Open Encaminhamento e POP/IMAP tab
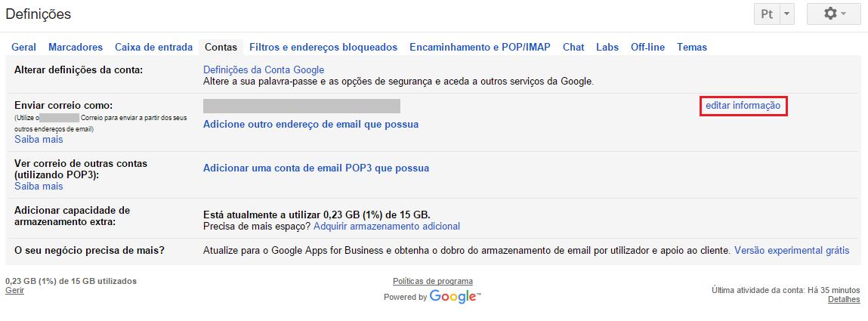The image size is (868, 321). tap(480, 47)
